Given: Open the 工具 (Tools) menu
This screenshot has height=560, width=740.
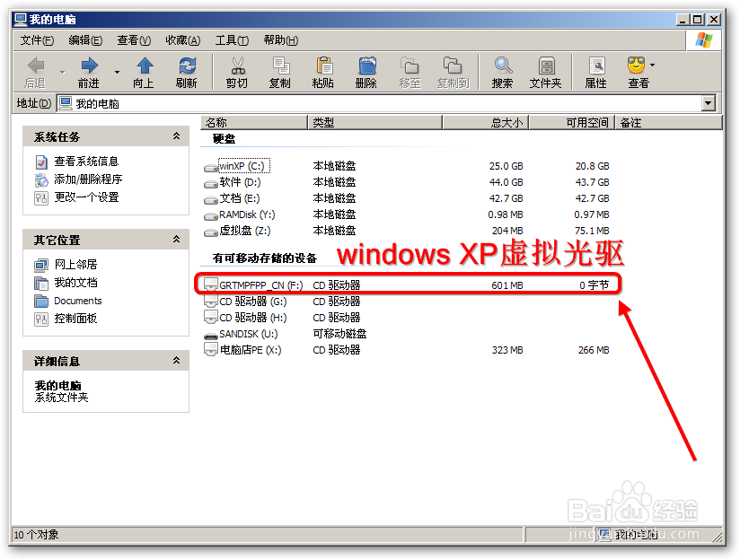Looking at the screenshot, I should (x=232, y=39).
